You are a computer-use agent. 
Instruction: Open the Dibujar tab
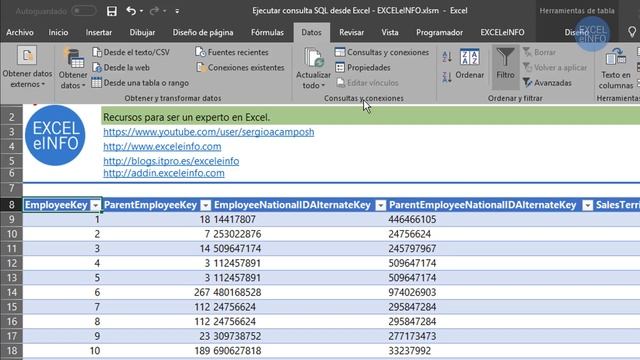click(142, 32)
